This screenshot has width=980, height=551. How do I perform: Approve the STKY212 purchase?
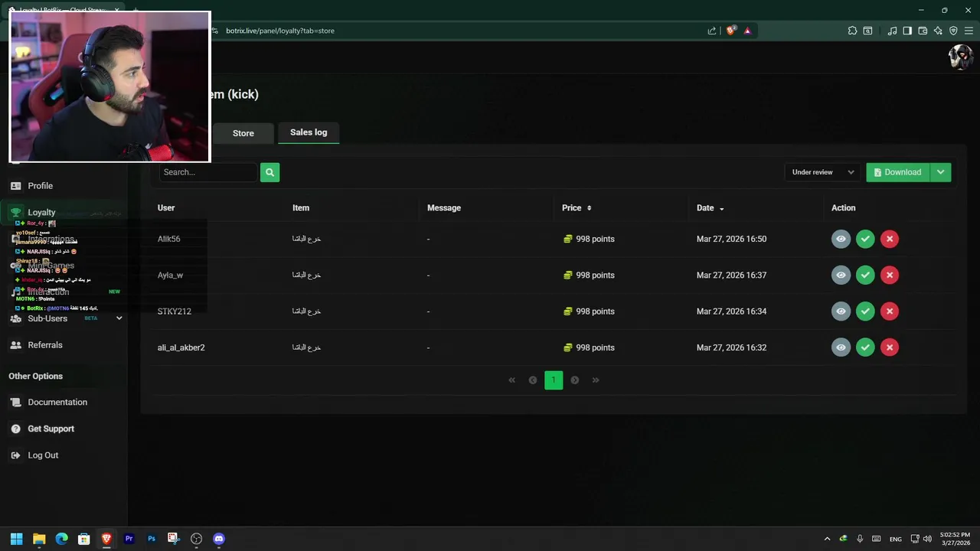pyautogui.click(x=865, y=311)
